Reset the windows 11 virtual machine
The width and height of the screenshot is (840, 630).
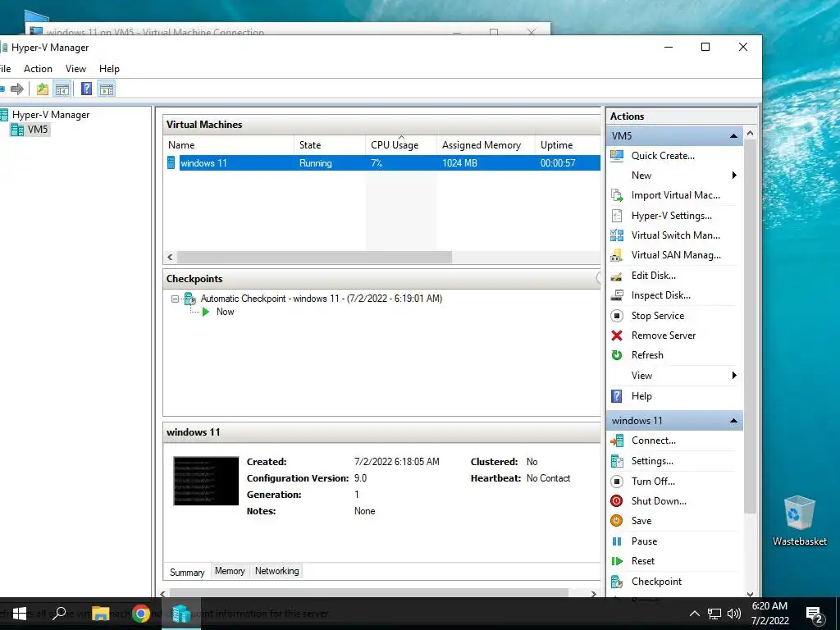tap(643, 561)
